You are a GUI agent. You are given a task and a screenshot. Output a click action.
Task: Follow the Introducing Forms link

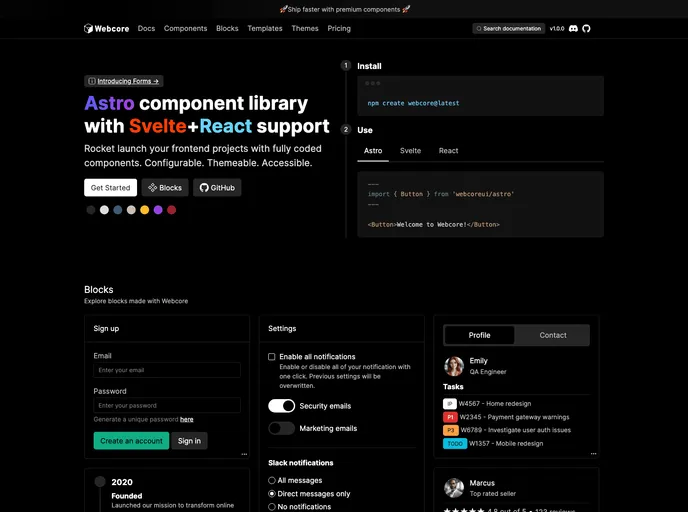tap(128, 81)
